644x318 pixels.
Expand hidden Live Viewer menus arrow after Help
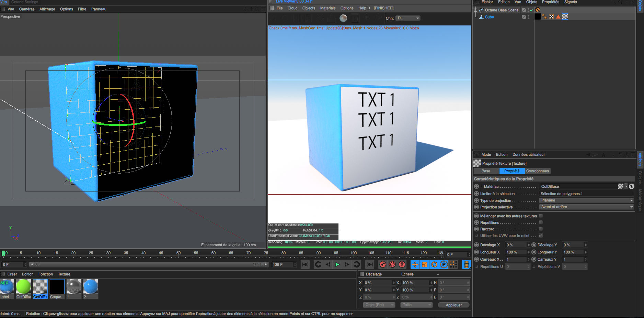(370, 8)
